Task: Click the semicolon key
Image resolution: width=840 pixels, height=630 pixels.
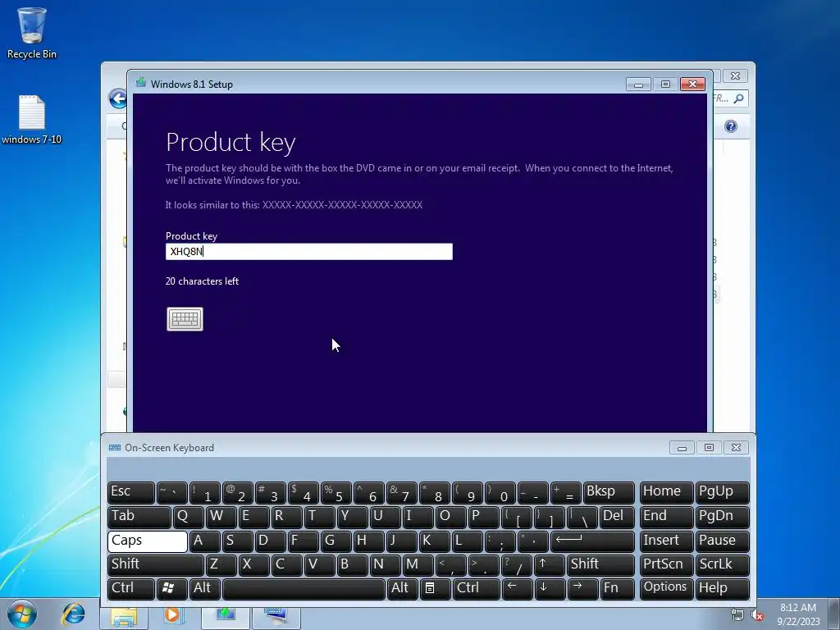Action: click(499, 541)
